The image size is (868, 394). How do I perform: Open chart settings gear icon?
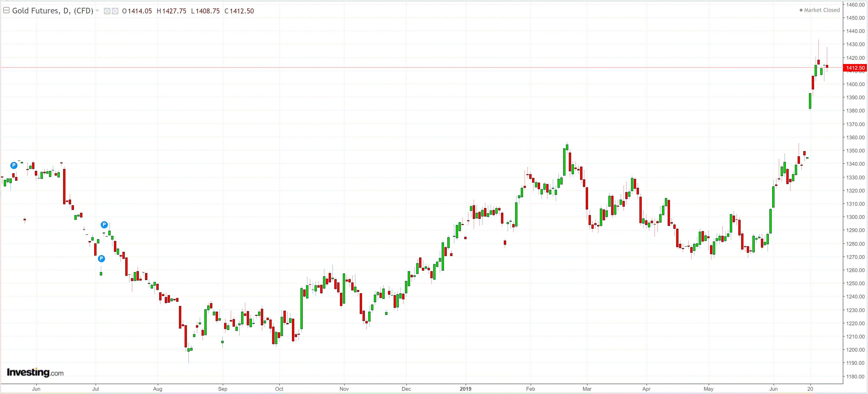(115, 11)
